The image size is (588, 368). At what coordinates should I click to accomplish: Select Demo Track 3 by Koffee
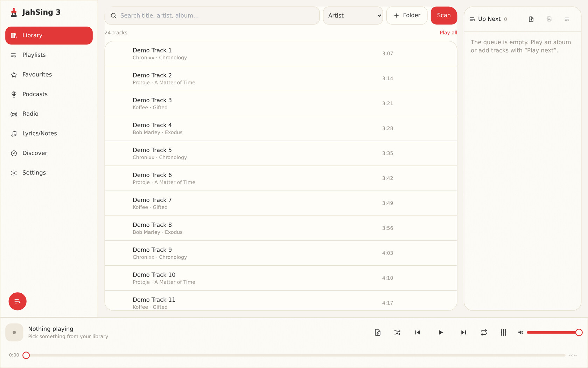click(x=281, y=104)
